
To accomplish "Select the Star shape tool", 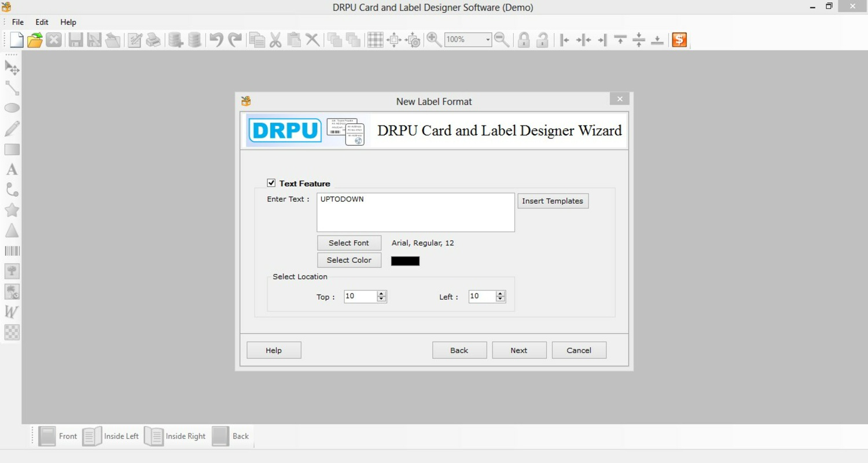I will [12, 210].
